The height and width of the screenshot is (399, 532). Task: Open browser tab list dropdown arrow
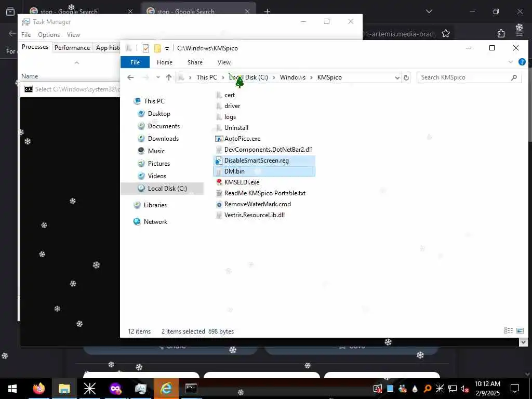coord(429,11)
